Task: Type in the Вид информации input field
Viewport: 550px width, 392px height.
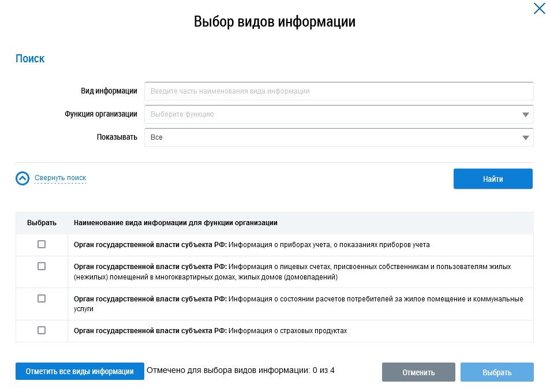Action: pos(338,91)
